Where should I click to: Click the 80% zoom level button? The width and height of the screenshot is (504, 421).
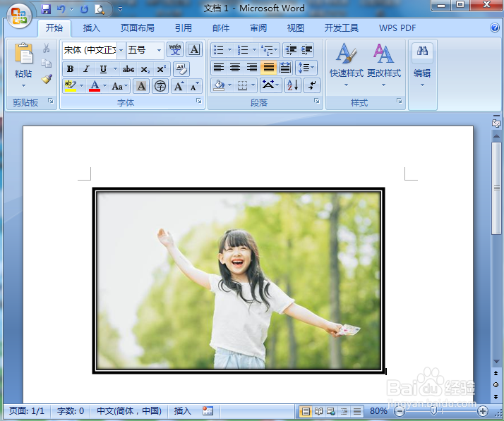[x=378, y=410]
